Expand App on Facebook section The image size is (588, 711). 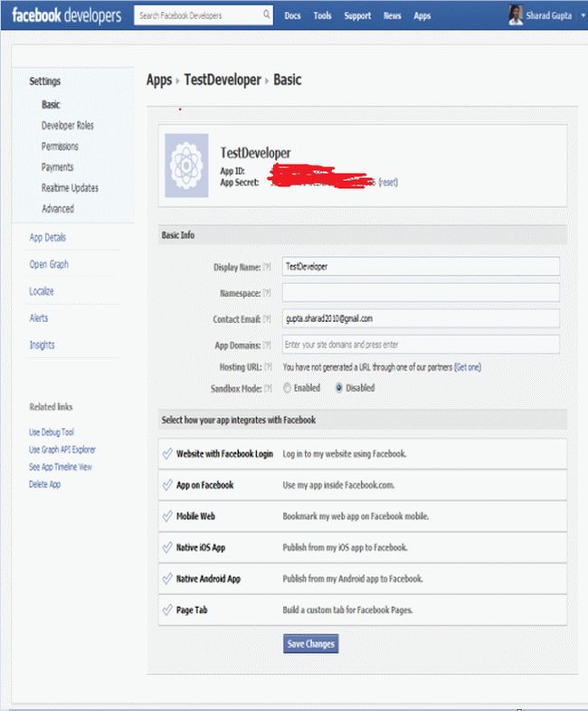click(363, 485)
